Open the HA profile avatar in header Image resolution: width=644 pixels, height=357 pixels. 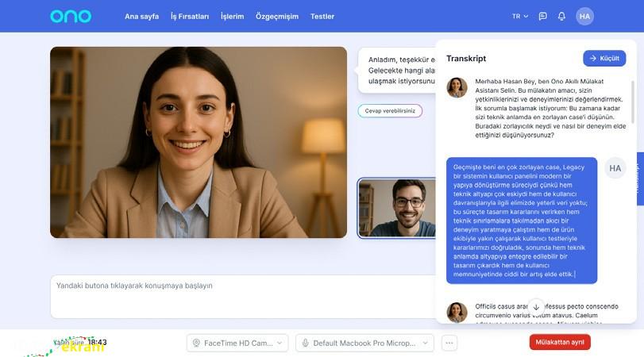coord(584,17)
